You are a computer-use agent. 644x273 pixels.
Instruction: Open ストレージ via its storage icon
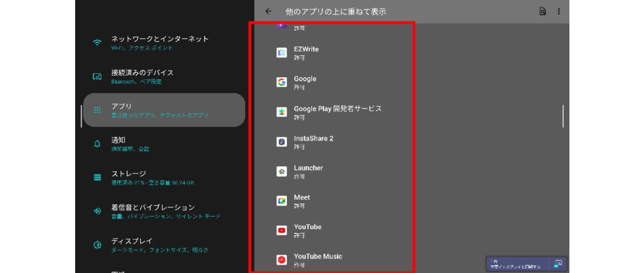click(x=97, y=178)
